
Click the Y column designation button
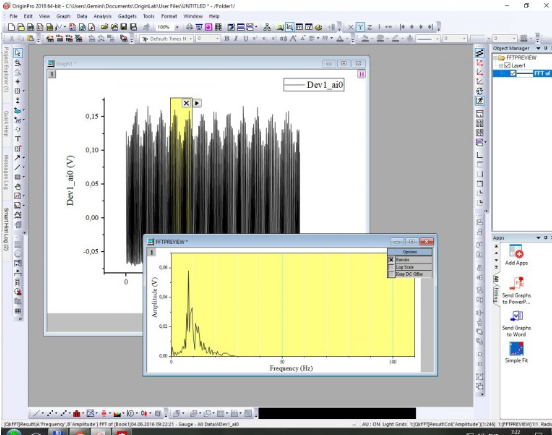tap(360, 27)
